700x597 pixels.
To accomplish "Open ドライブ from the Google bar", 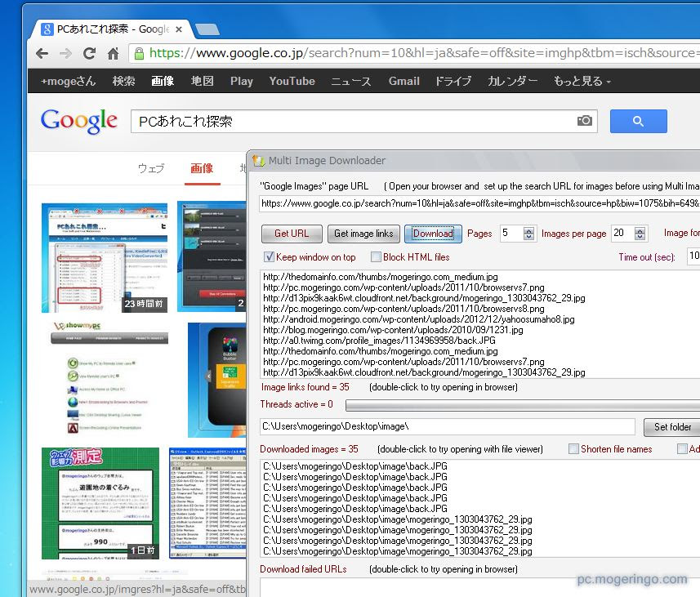I will point(453,81).
